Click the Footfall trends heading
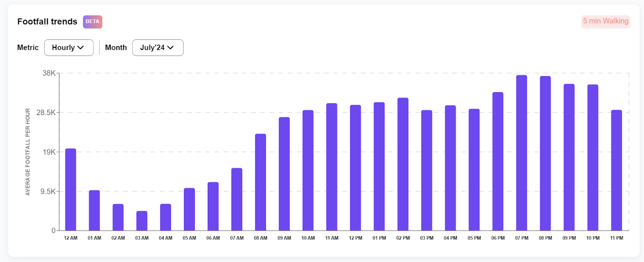This screenshot has width=644, height=262. point(47,22)
